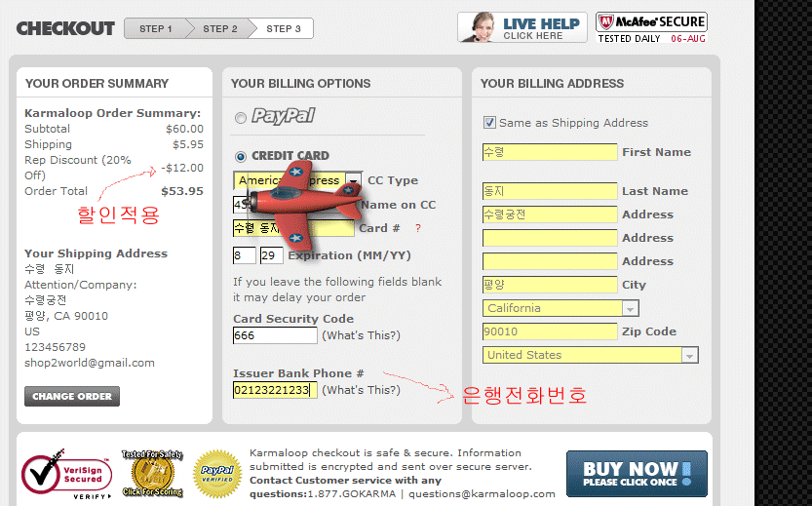The image size is (812, 506).
Task: Click the Tested For Safety seal
Action: tap(152, 473)
